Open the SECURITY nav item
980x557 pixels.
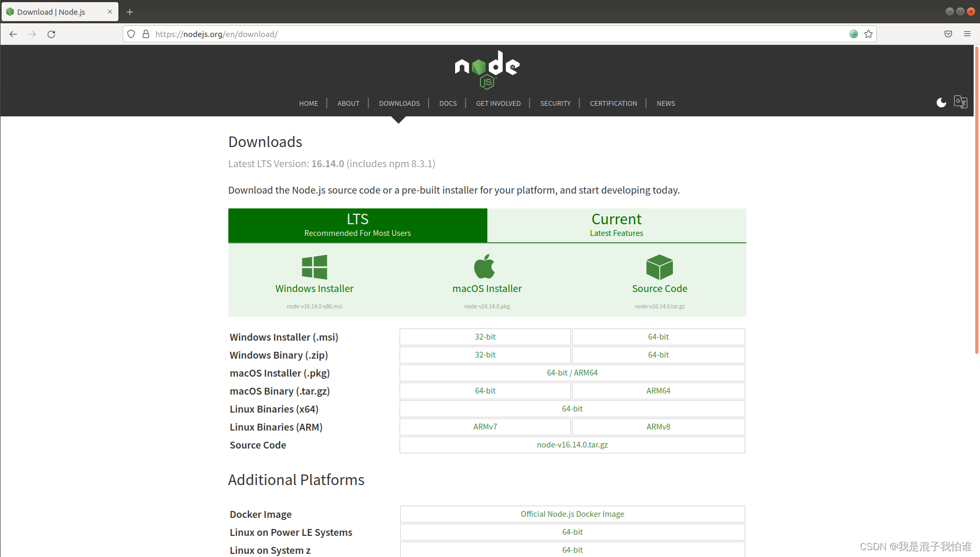[556, 103]
